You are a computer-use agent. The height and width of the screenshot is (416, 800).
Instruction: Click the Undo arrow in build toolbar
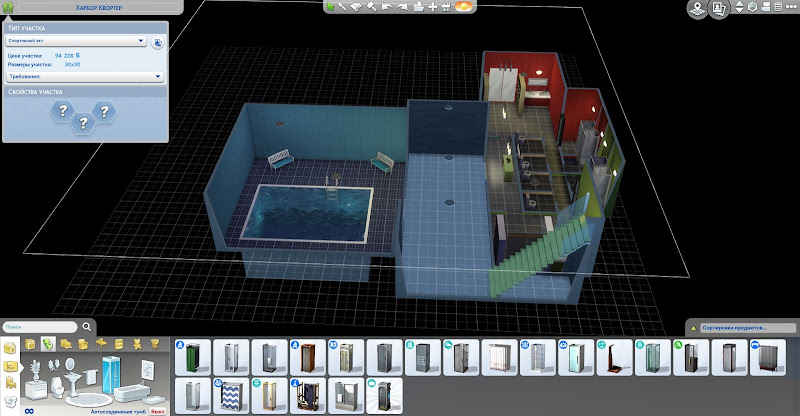[386, 7]
